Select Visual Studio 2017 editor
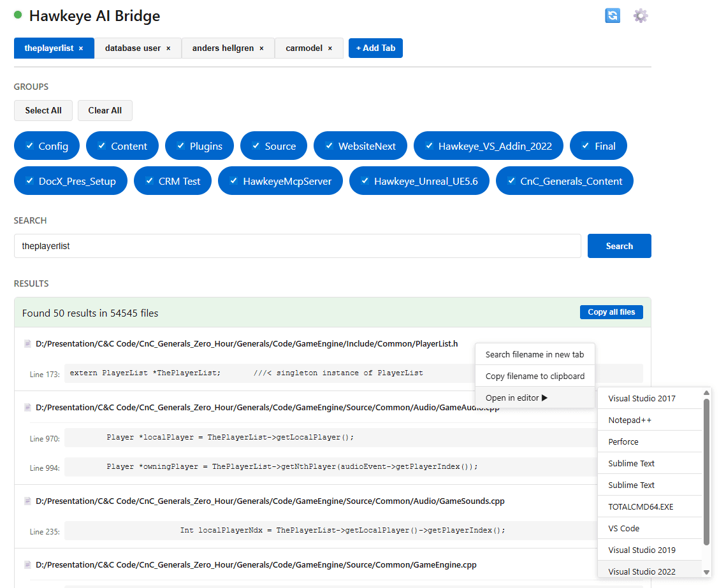The image size is (726, 588). click(650, 399)
